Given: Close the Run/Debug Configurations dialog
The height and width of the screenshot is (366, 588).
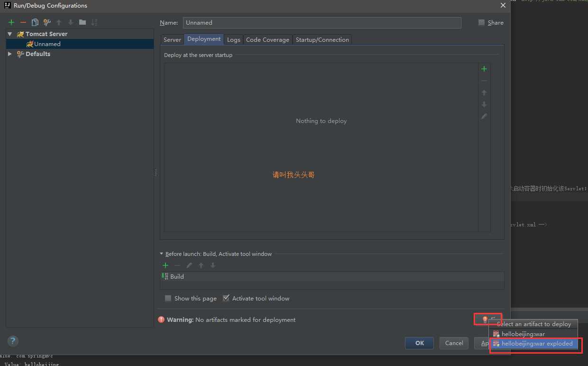Looking at the screenshot, I should (x=503, y=6).
